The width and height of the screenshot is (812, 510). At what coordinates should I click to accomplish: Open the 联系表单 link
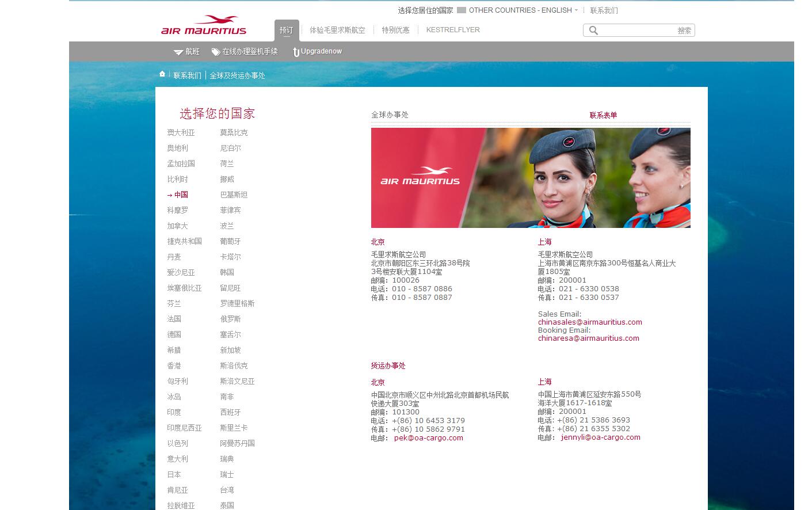[603, 115]
